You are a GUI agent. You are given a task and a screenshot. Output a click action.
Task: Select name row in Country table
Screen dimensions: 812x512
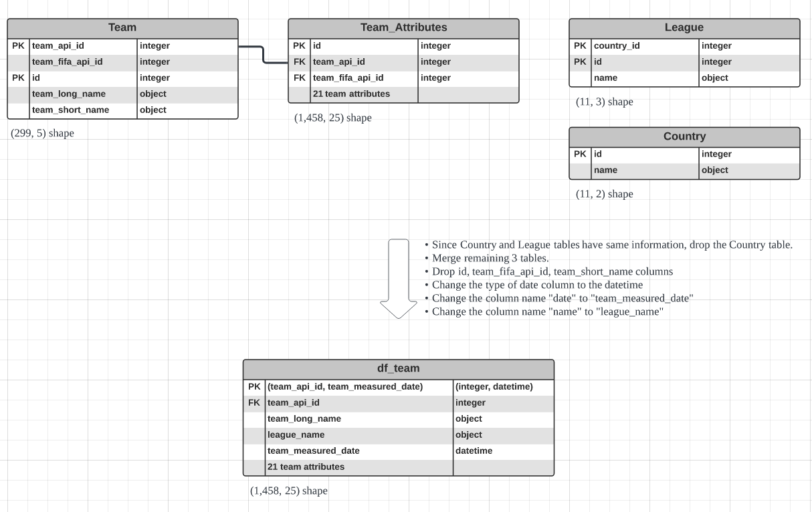[605, 170]
